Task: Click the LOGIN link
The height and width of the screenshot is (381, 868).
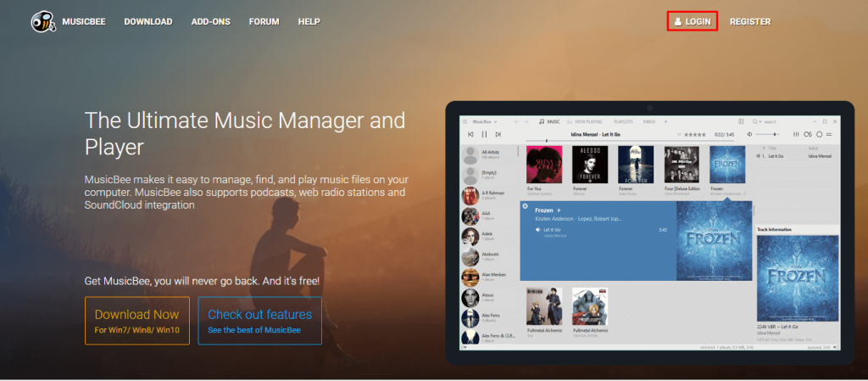Action: coord(693,21)
